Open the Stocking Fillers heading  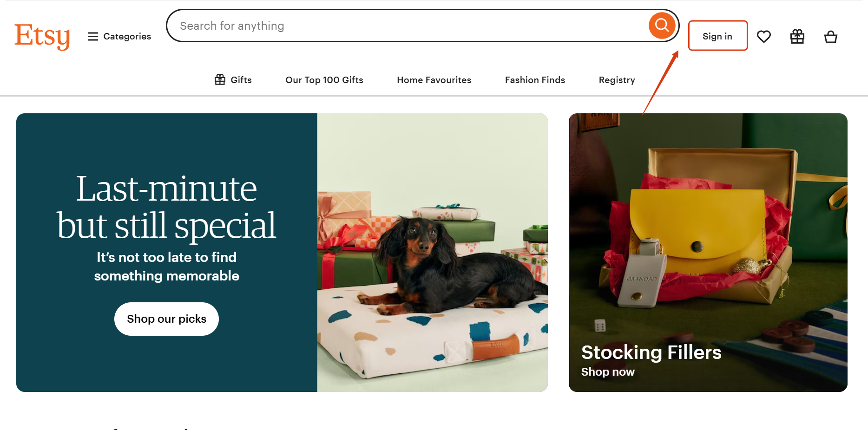tap(651, 352)
